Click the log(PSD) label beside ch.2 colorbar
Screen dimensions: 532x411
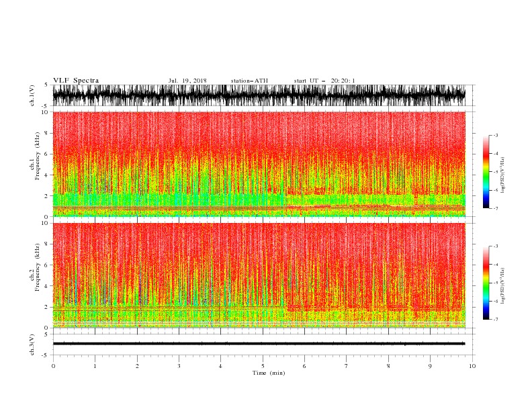pos(502,286)
